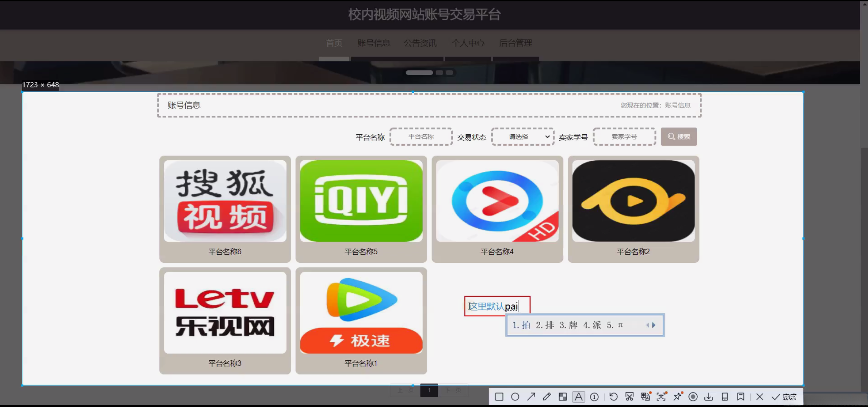
Task: Activate the mosaic blur tool
Action: [x=563, y=397]
